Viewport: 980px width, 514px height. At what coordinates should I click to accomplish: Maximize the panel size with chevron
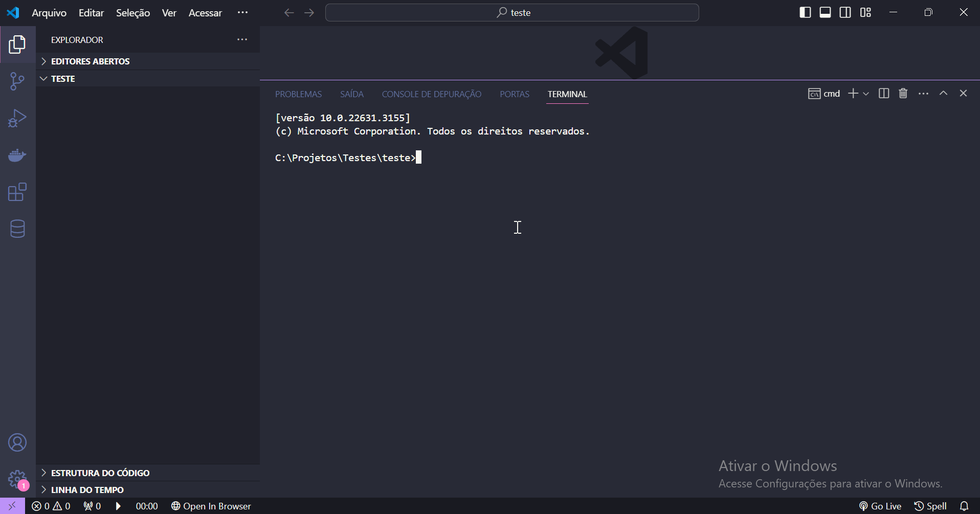tap(943, 93)
